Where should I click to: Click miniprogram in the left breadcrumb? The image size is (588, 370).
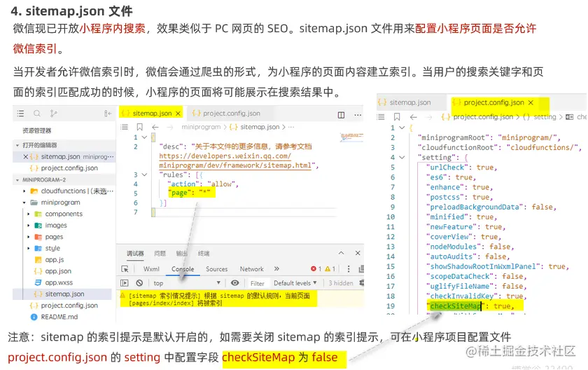pyautogui.click(x=201, y=127)
